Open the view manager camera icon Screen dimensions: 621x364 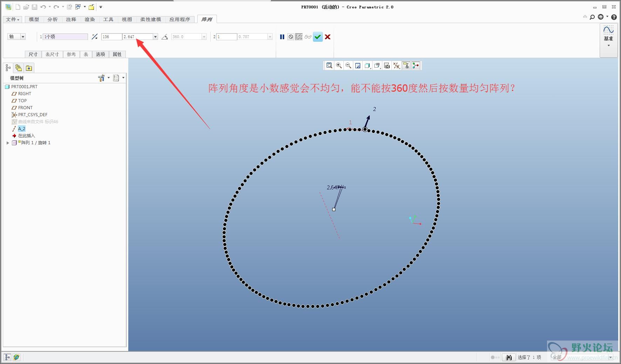(387, 65)
